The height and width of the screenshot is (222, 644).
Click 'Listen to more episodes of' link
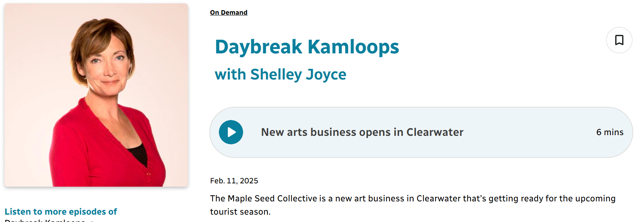click(61, 212)
